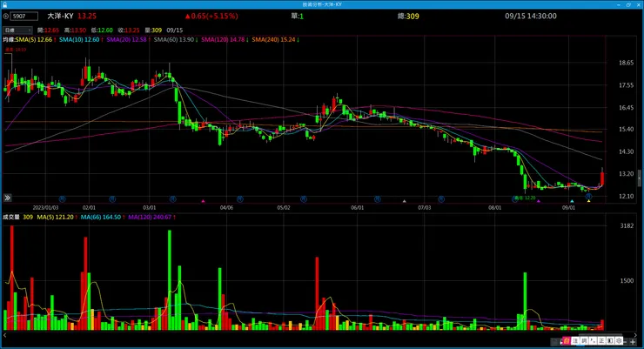Select the SMA(10) 12.60 indicator label
The image size is (644, 349).
pos(79,40)
